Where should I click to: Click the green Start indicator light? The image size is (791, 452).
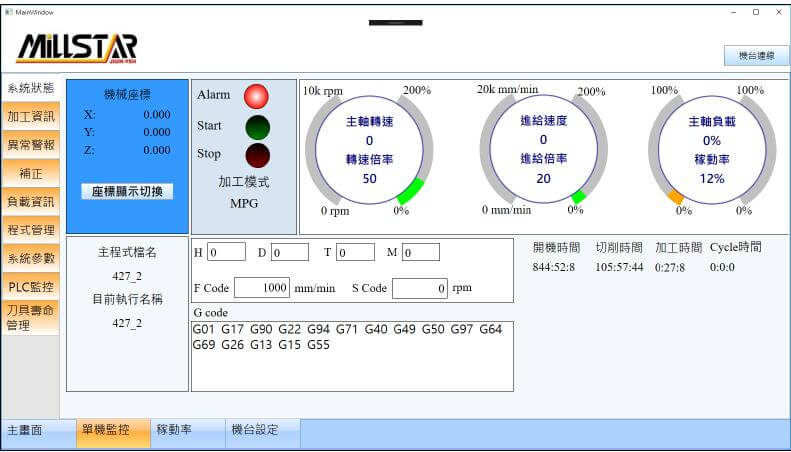pyautogui.click(x=257, y=127)
